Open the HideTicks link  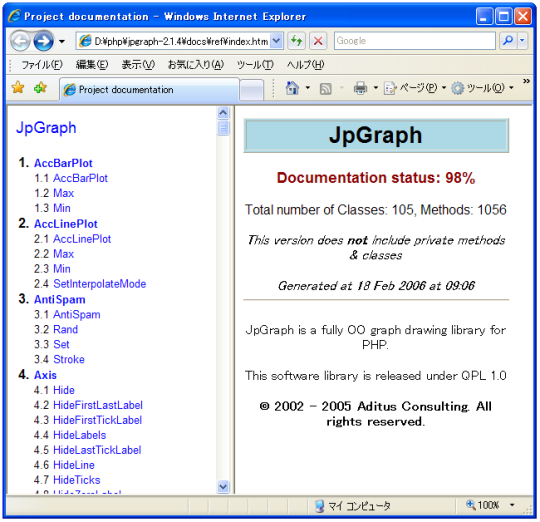(76, 480)
